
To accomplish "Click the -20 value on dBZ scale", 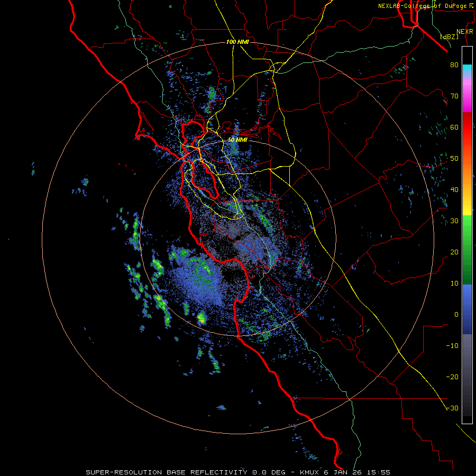I will (452, 377).
